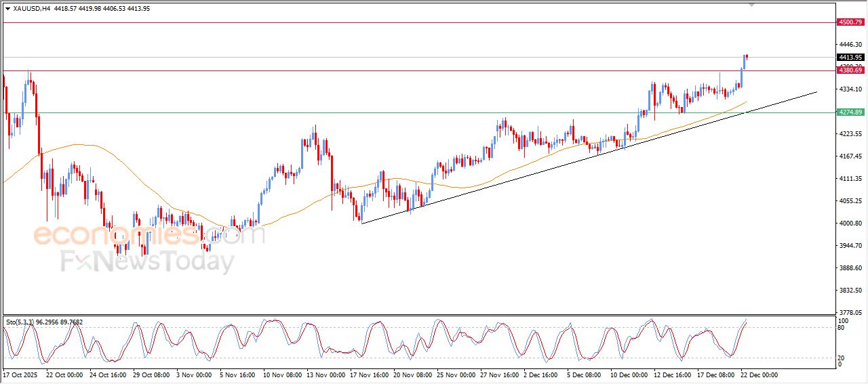Click the gray chart shift triangle marker
This screenshot has height=384, width=868.
pos(751,5)
